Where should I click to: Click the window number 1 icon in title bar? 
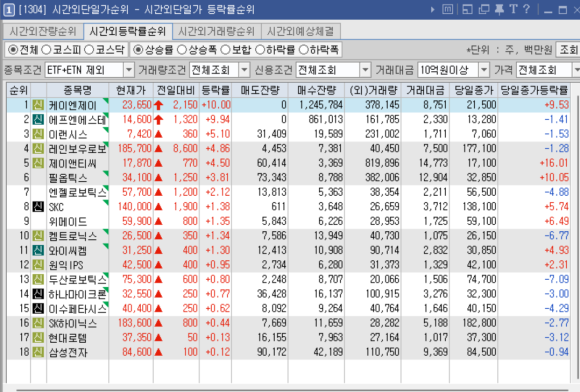[9, 9]
